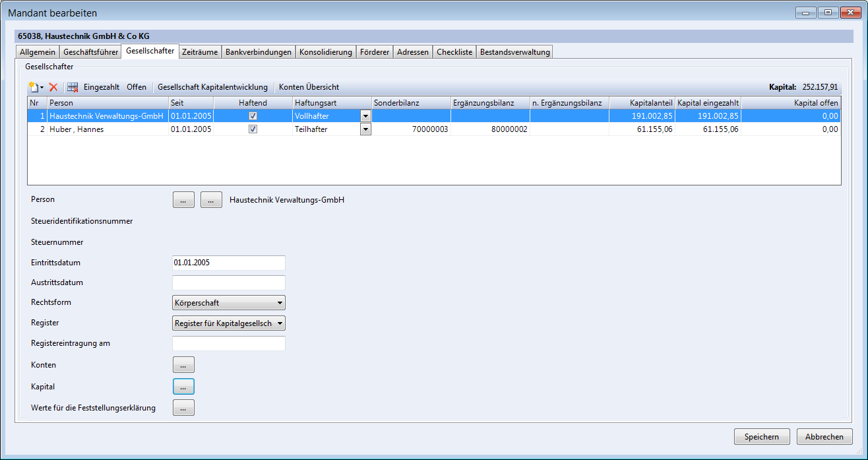Click the red X delete icon
The height and width of the screenshot is (460, 868).
click(x=53, y=87)
